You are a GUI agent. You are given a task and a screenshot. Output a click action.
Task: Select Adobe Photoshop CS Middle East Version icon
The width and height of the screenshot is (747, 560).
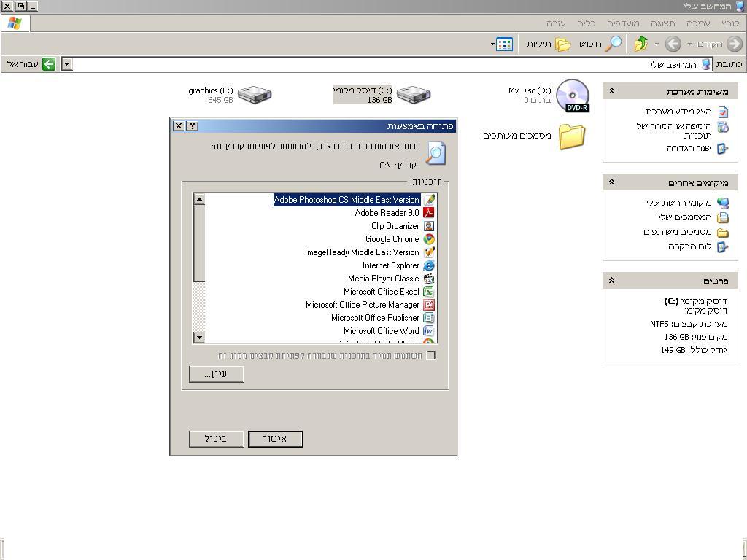click(x=429, y=200)
